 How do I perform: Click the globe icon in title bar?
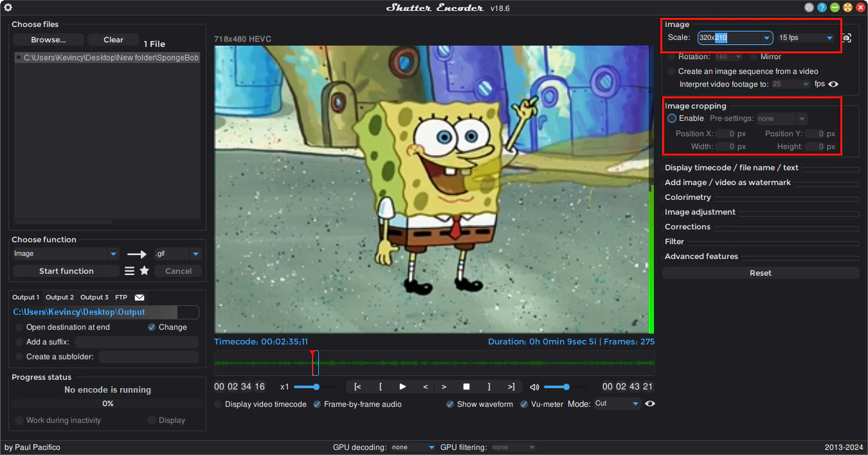809,8
